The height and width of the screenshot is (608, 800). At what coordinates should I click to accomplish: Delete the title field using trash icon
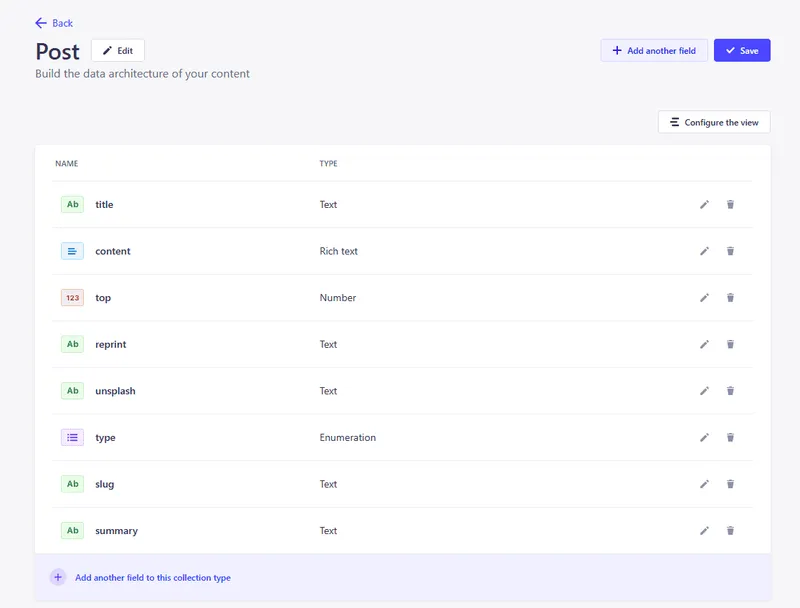(x=730, y=204)
